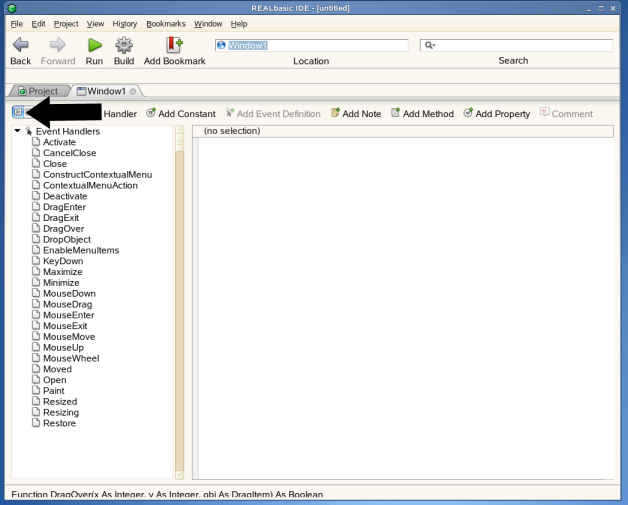This screenshot has width=628, height=505.
Task: Open the Project menu
Action: (66, 24)
